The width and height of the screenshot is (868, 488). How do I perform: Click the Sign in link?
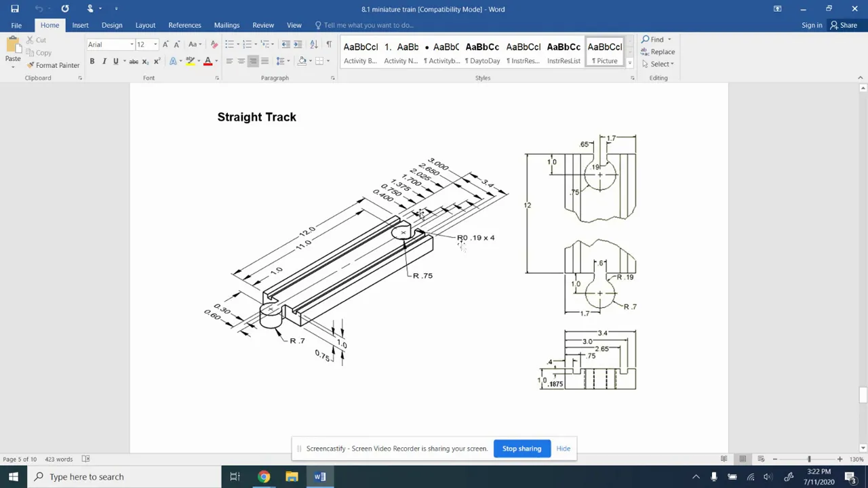point(812,25)
